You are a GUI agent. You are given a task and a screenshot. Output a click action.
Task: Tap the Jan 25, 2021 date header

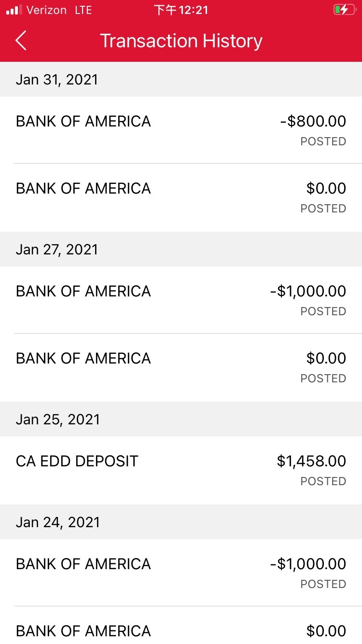click(58, 419)
